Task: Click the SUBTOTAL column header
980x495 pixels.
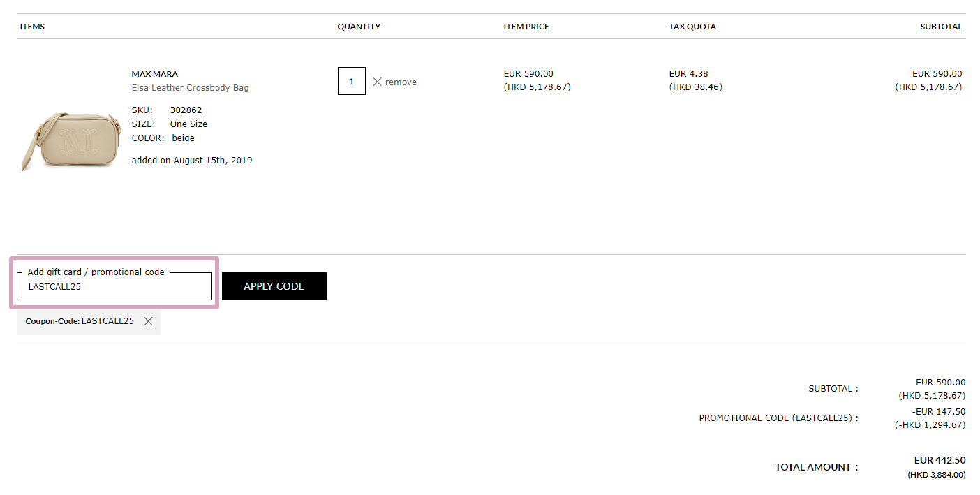Action: tap(941, 27)
